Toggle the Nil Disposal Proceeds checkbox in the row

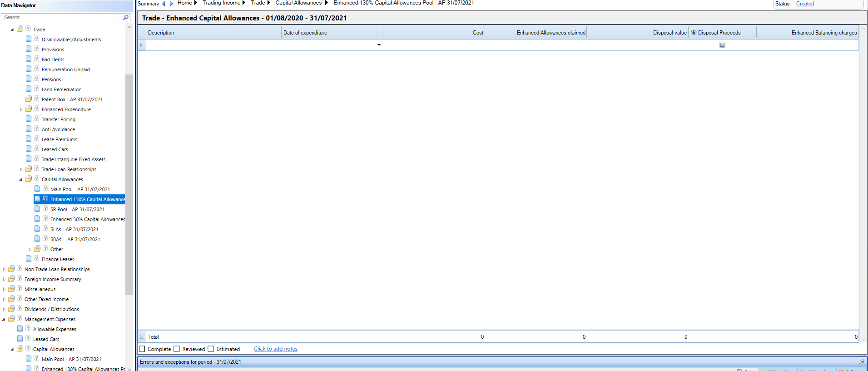pyautogui.click(x=722, y=45)
